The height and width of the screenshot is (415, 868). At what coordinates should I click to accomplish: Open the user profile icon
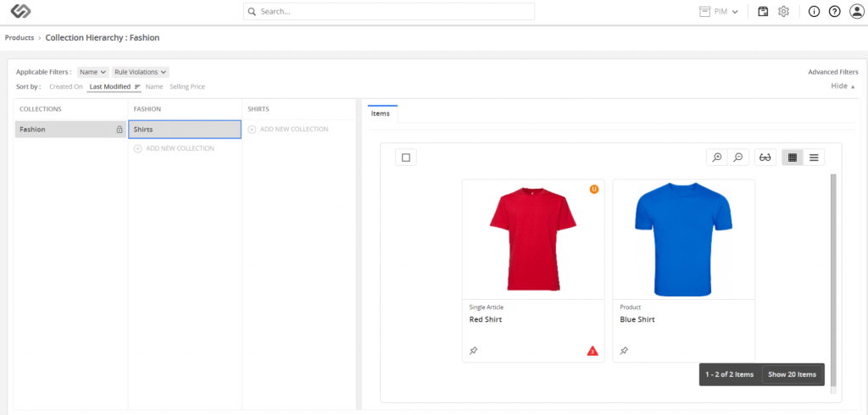(856, 12)
